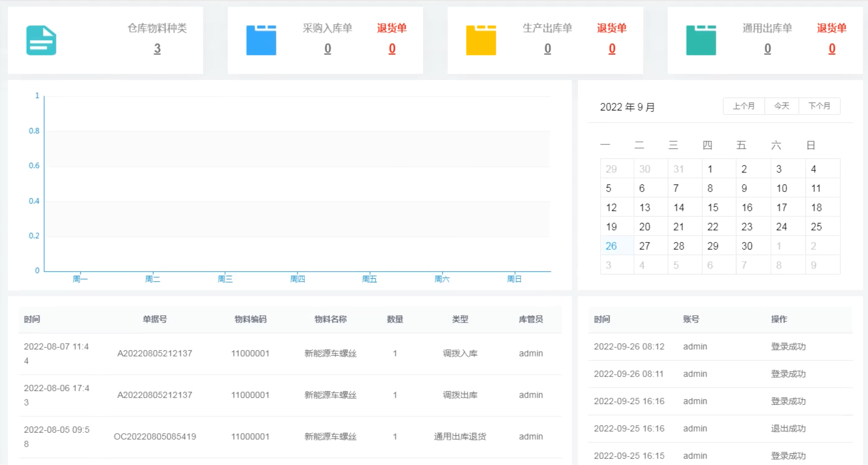The image size is (868, 465).
Task: Click the 周一 label on chart axis
Action: [80, 279]
